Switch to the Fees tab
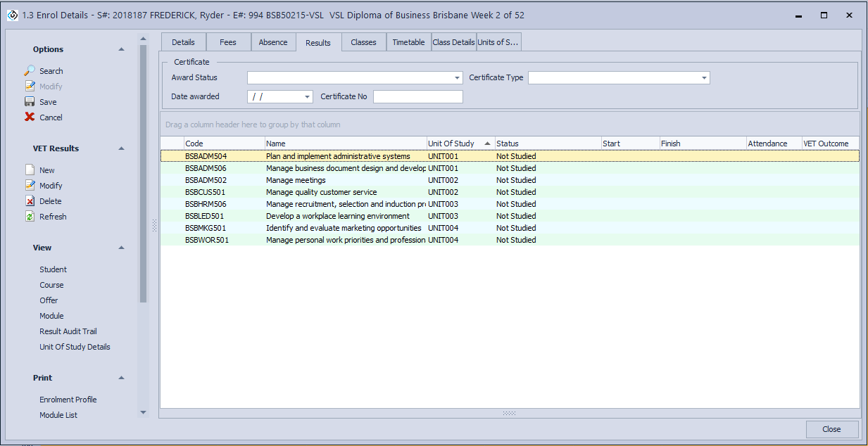Screen dimensions: 868x446 pos(228,42)
